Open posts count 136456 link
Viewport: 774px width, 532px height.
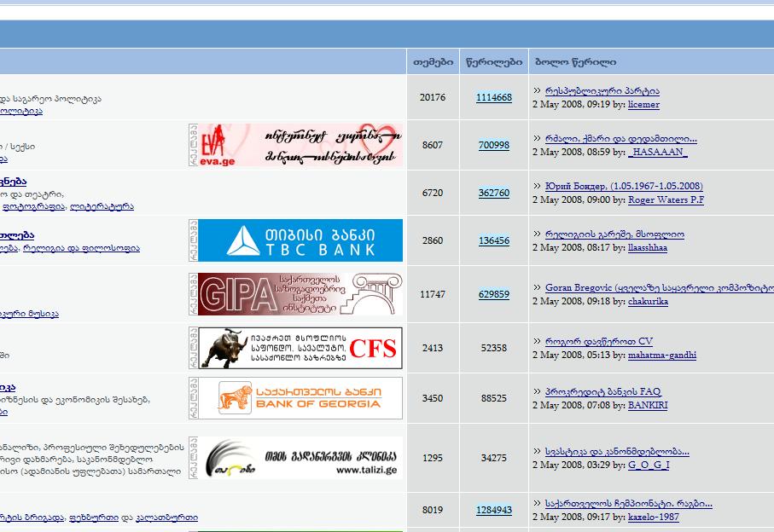click(x=493, y=241)
